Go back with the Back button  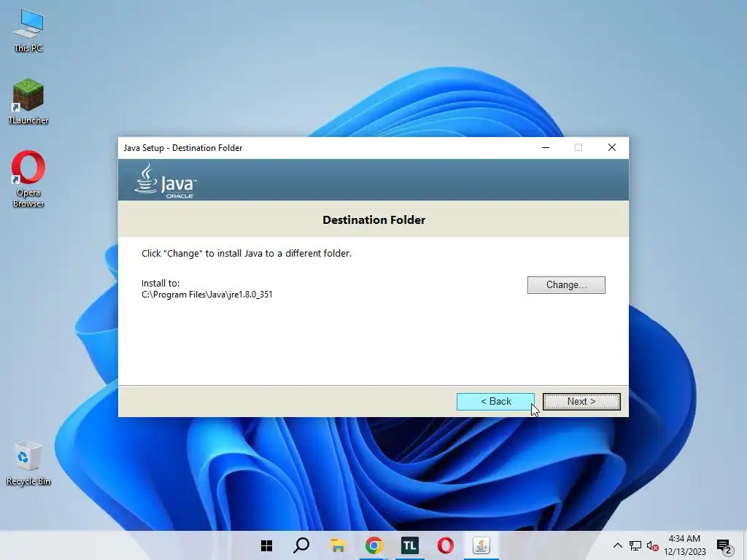(495, 402)
